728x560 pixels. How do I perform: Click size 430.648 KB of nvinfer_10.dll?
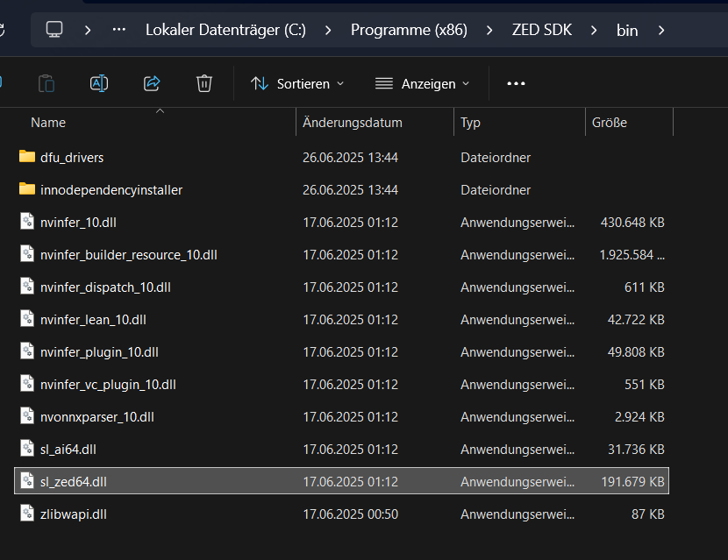click(632, 223)
